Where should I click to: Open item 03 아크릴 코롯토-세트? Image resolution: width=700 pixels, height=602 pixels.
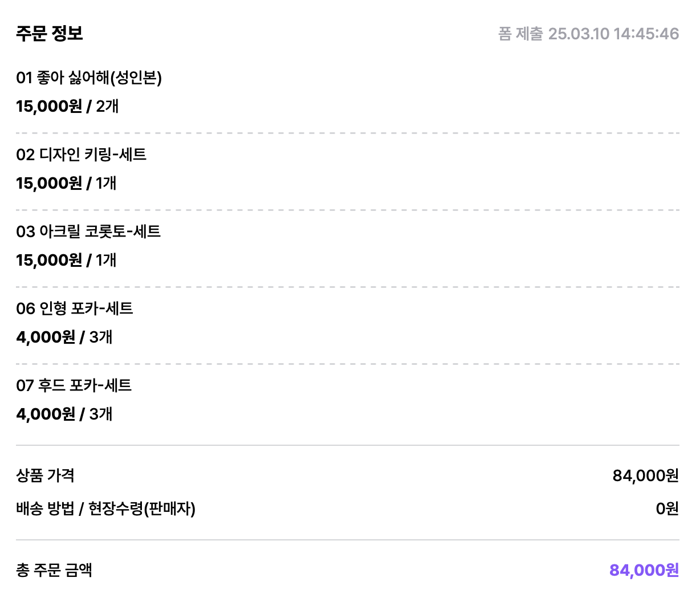88,231
